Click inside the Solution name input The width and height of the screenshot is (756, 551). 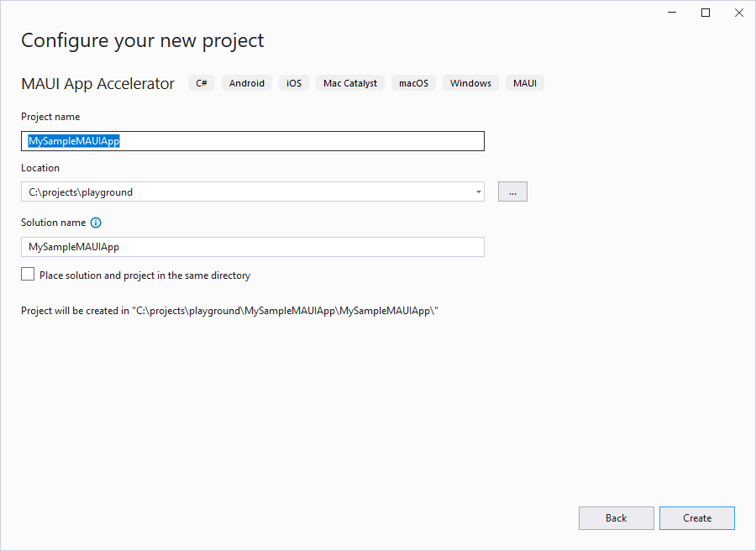[252, 247]
